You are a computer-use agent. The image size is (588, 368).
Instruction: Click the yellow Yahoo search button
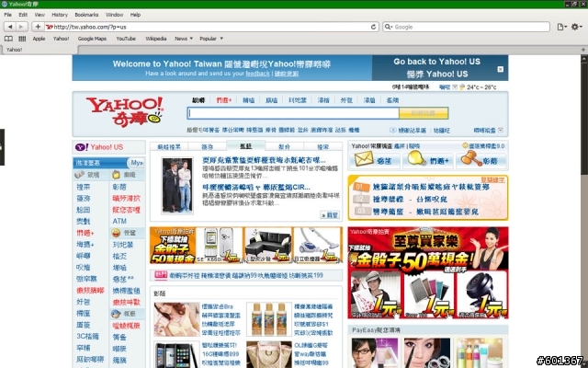[424, 113]
